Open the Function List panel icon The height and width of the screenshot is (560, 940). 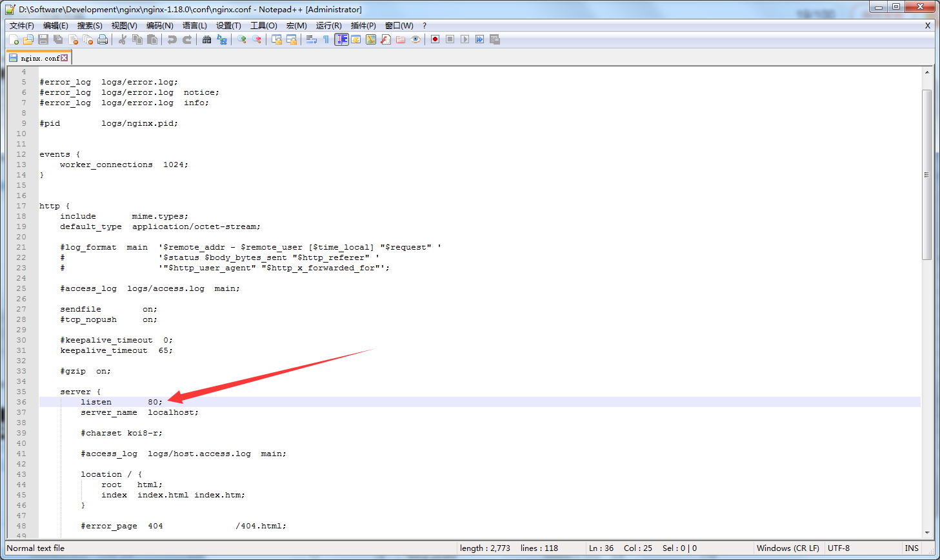[x=386, y=39]
